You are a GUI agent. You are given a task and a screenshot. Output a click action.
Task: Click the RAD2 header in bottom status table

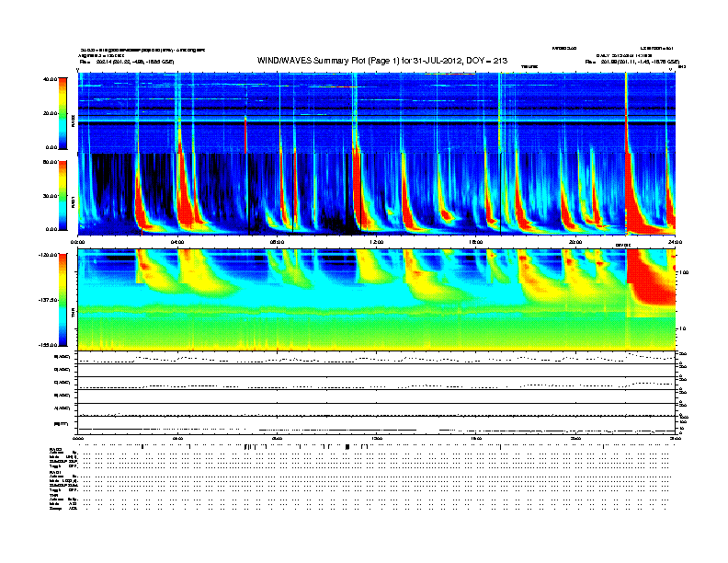[55, 449]
